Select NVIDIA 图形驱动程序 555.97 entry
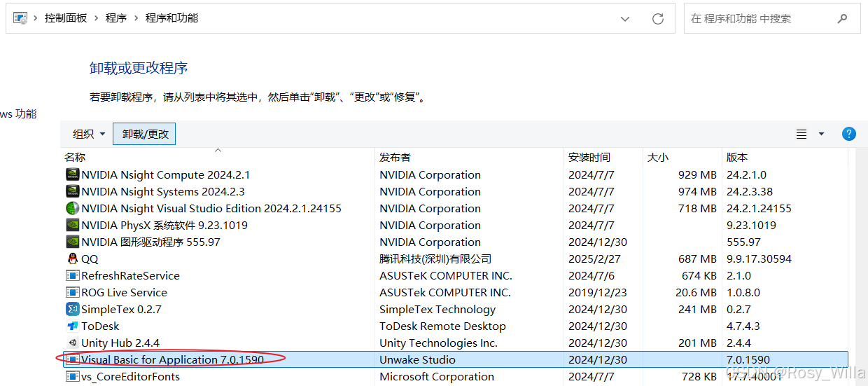 pyautogui.click(x=150, y=242)
